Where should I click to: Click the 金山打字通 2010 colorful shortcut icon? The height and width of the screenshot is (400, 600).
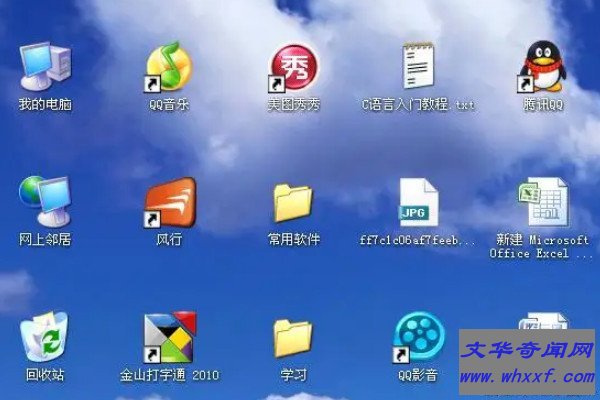(168, 337)
